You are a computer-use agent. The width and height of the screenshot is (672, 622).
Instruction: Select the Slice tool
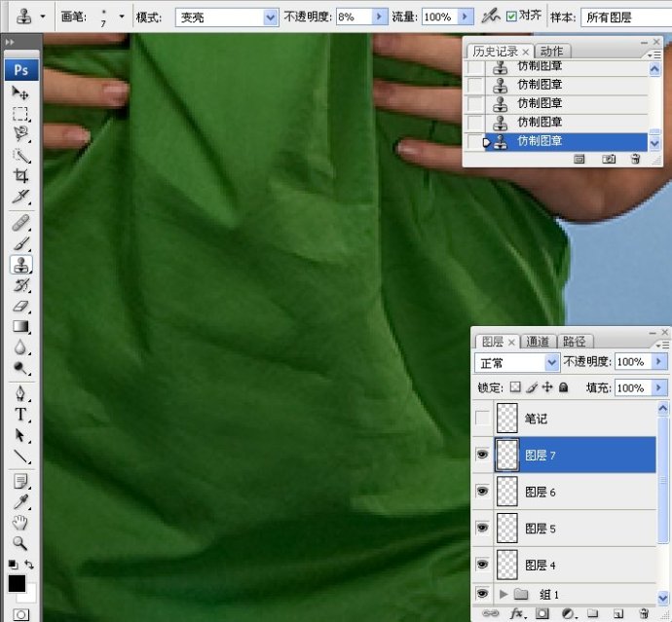20,197
